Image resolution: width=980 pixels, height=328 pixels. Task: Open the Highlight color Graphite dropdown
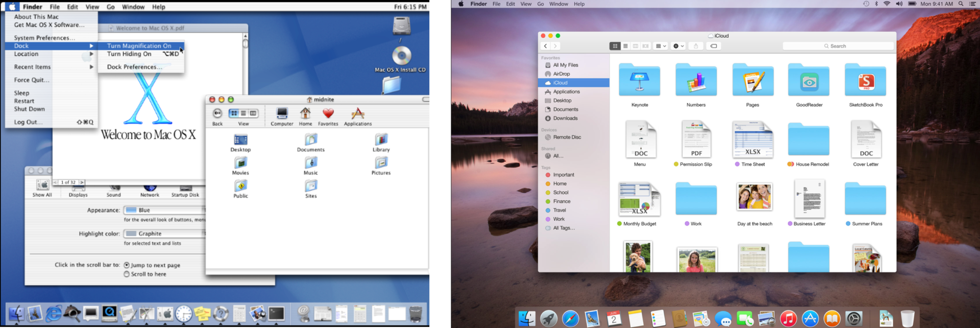164,234
